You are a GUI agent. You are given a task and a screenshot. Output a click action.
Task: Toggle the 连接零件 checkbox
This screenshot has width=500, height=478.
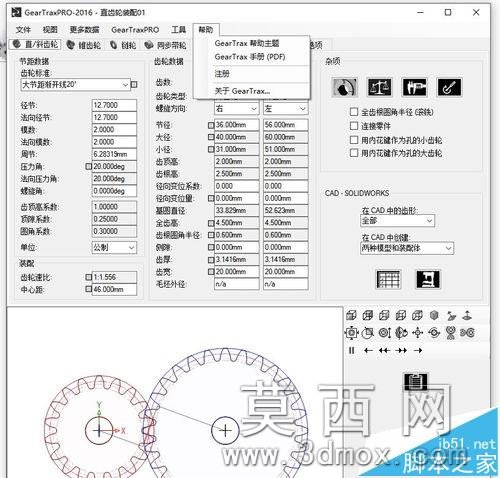click(354, 126)
